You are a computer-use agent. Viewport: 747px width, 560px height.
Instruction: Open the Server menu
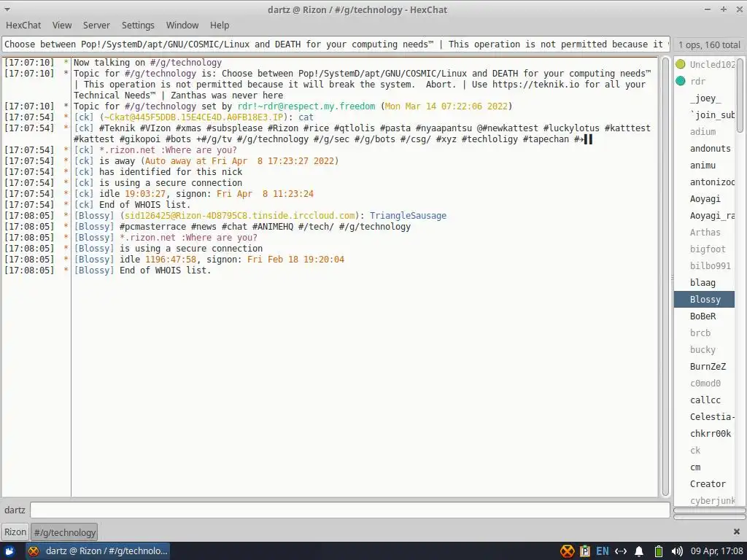[x=96, y=26]
